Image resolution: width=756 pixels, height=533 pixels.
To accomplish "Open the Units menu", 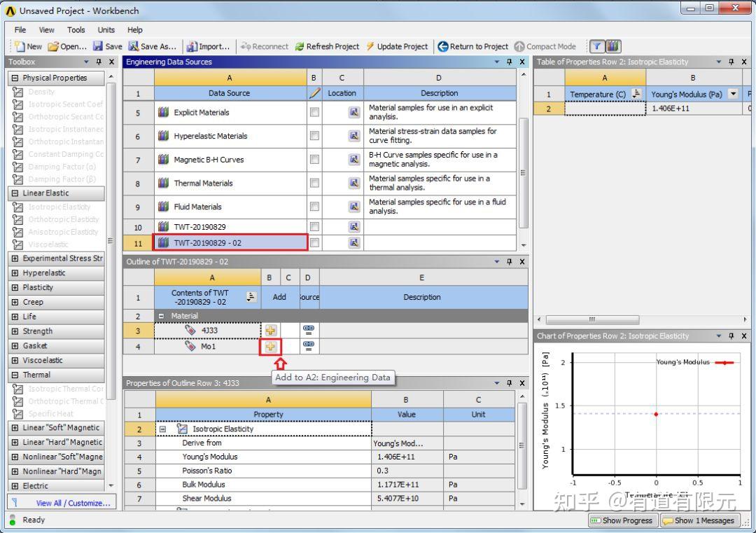I will click(x=106, y=29).
